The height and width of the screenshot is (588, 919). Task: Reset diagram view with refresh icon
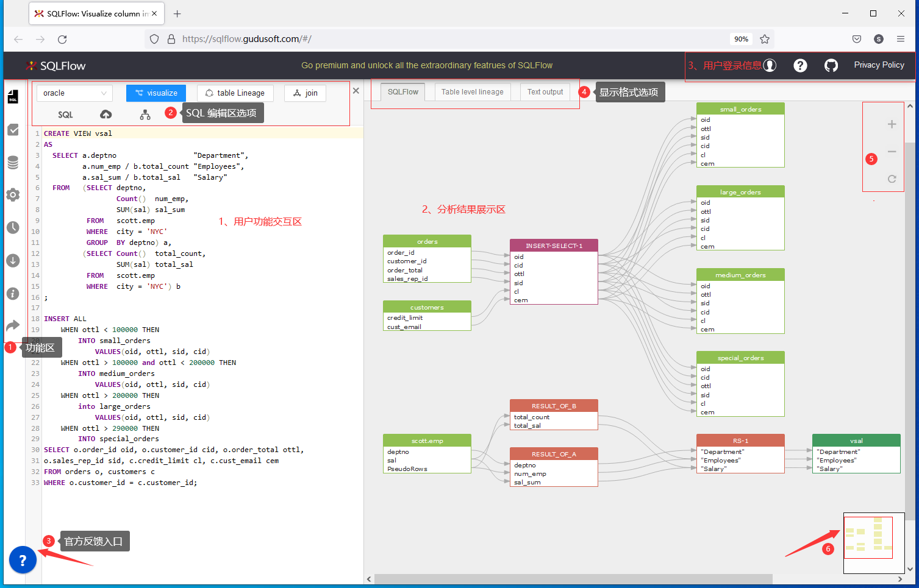(x=892, y=179)
